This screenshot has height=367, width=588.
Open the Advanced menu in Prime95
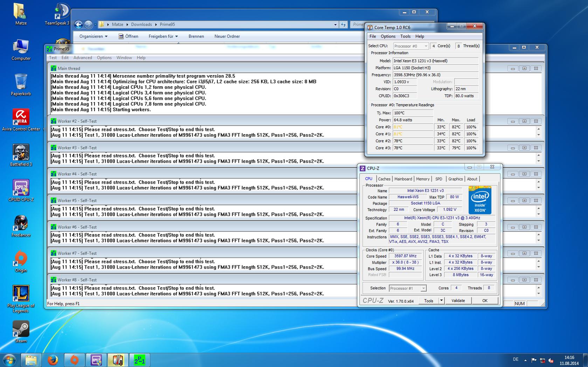[83, 58]
